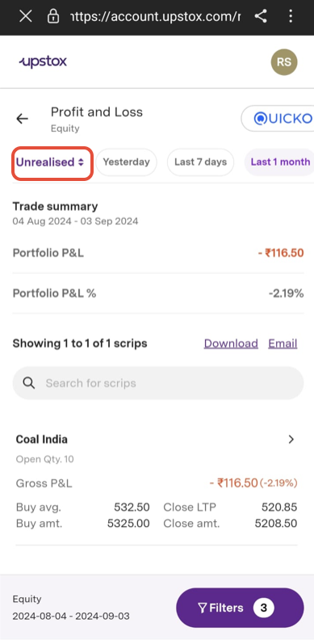Select the Last 7 days filter
Viewport: 314px width, 644px height.
(x=200, y=162)
